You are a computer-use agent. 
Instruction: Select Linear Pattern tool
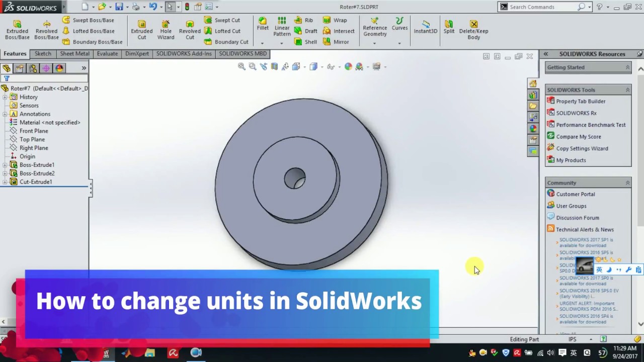pyautogui.click(x=282, y=27)
